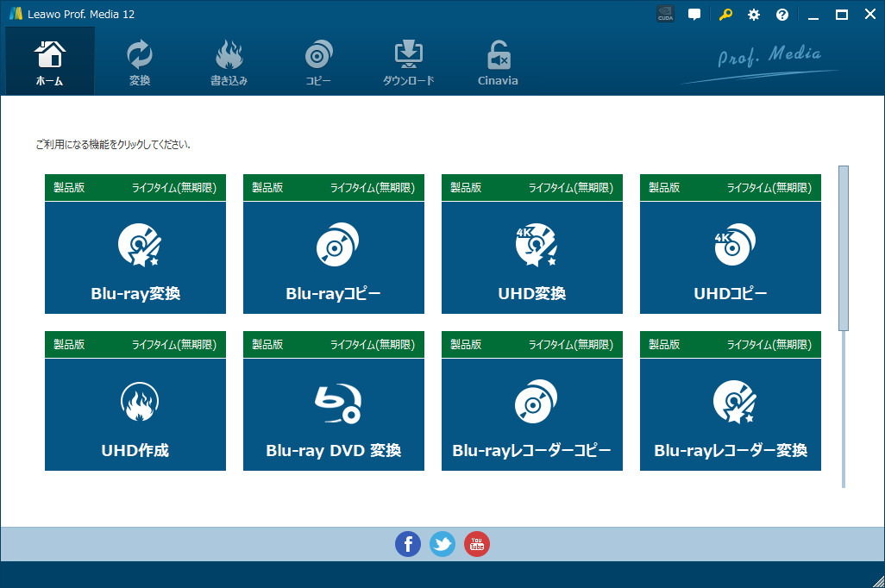Click the CUDA GPU acceleration icon
Image resolution: width=885 pixels, height=588 pixels.
(x=665, y=15)
